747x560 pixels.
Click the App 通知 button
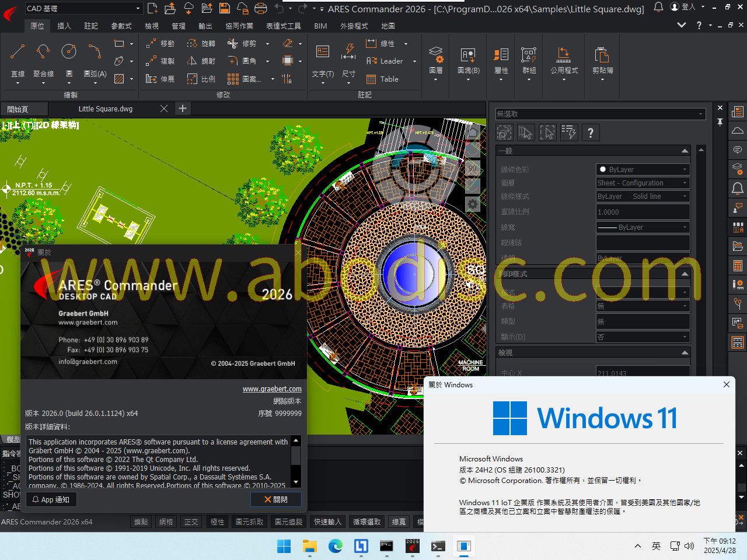[51, 499]
